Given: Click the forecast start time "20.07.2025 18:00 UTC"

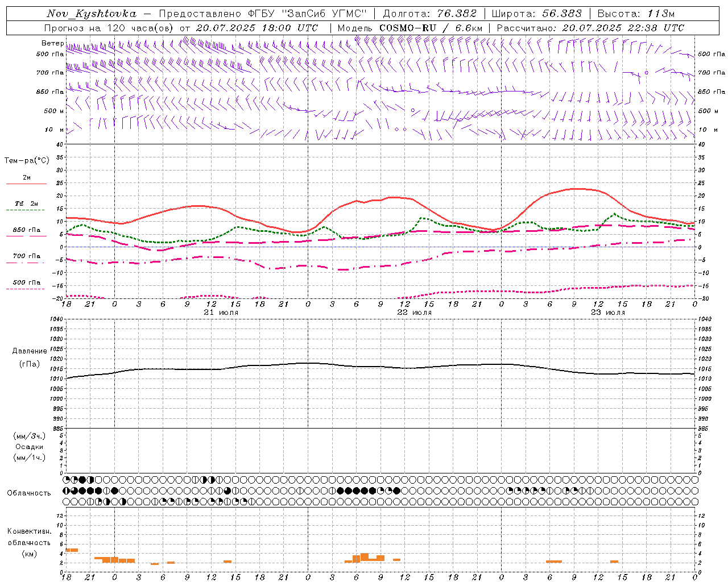Looking at the screenshot, I should pos(257,28).
